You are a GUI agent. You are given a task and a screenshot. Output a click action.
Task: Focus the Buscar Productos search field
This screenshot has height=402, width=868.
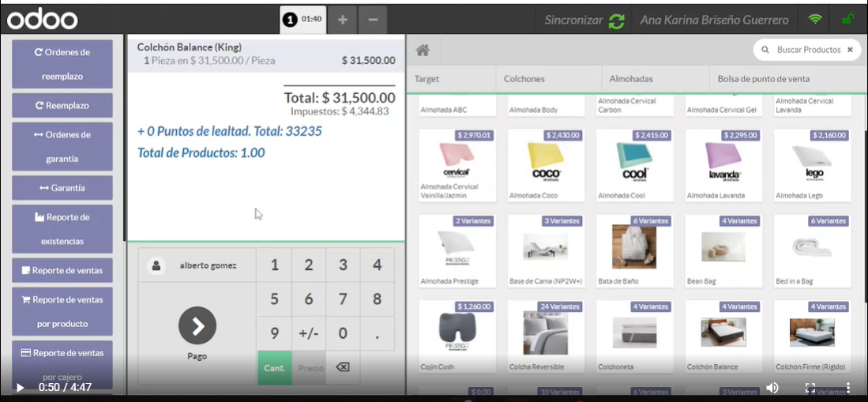tap(808, 50)
